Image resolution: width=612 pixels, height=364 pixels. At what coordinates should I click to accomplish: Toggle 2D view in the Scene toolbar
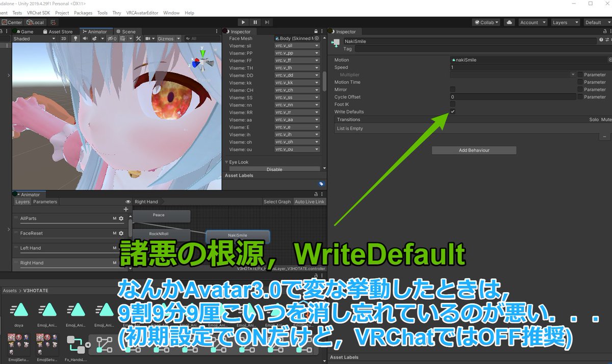[x=64, y=39]
